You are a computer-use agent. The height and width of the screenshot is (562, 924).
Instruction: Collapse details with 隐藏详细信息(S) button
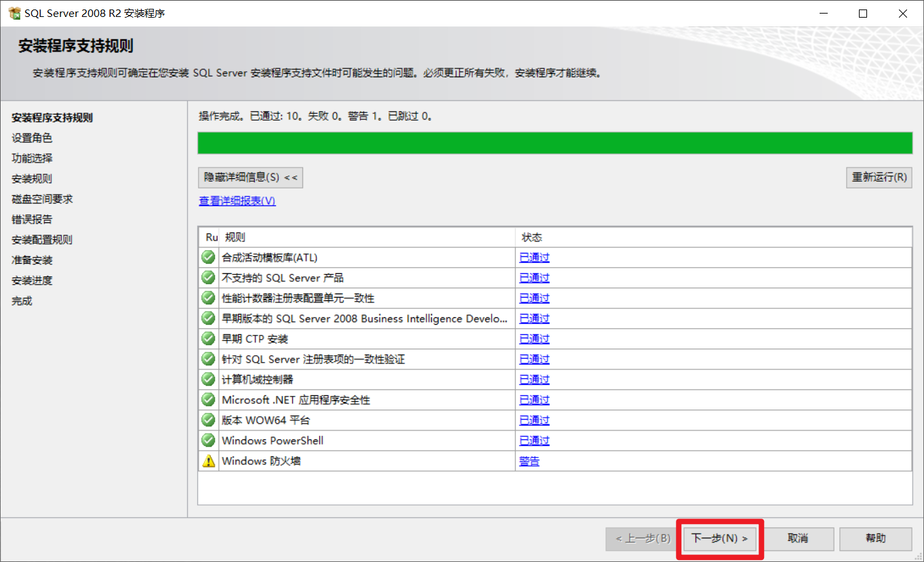point(250,178)
